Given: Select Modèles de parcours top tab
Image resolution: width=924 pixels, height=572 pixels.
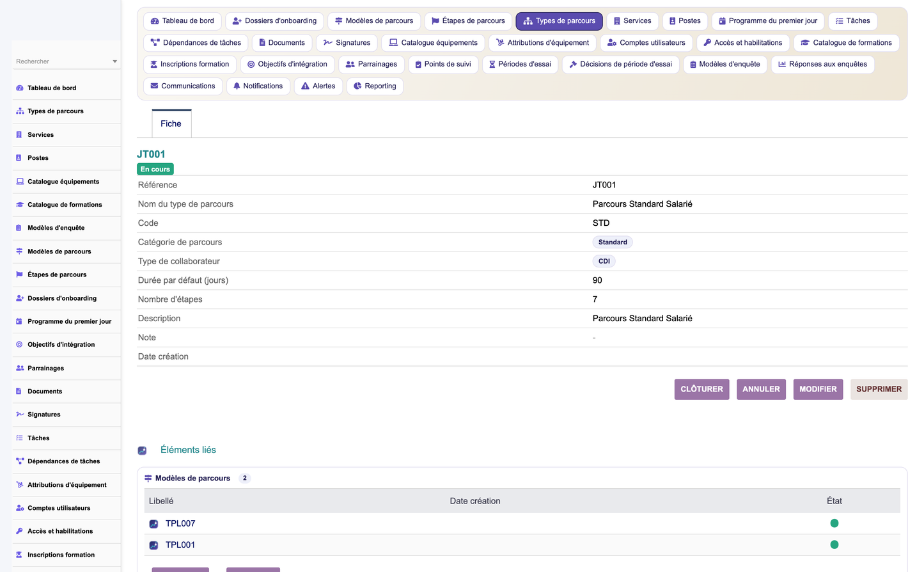Looking at the screenshot, I should pos(374,21).
